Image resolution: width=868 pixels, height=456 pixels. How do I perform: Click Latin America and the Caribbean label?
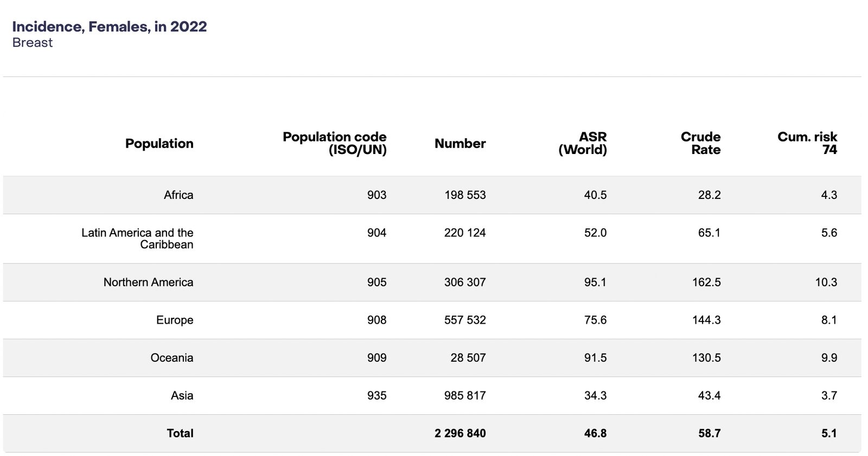click(x=137, y=239)
